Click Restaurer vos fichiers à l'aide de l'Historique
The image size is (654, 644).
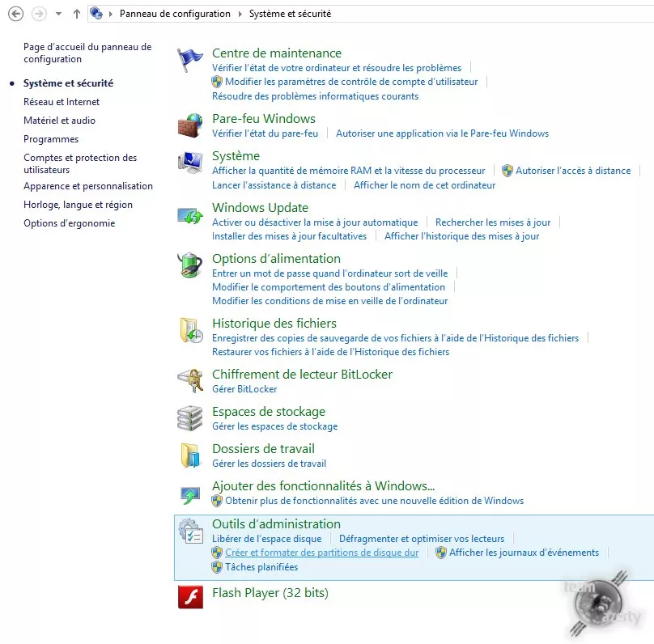[x=331, y=352]
